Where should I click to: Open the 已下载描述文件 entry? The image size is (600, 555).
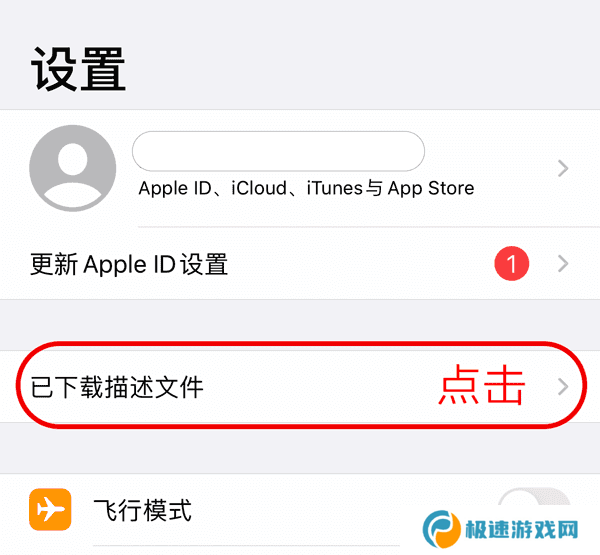[300, 386]
